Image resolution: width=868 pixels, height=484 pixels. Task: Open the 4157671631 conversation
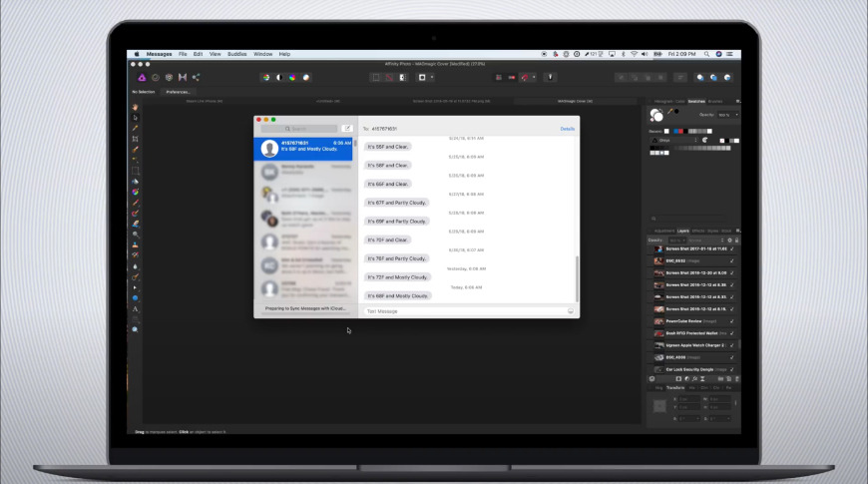pyautogui.click(x=303, y=149)
